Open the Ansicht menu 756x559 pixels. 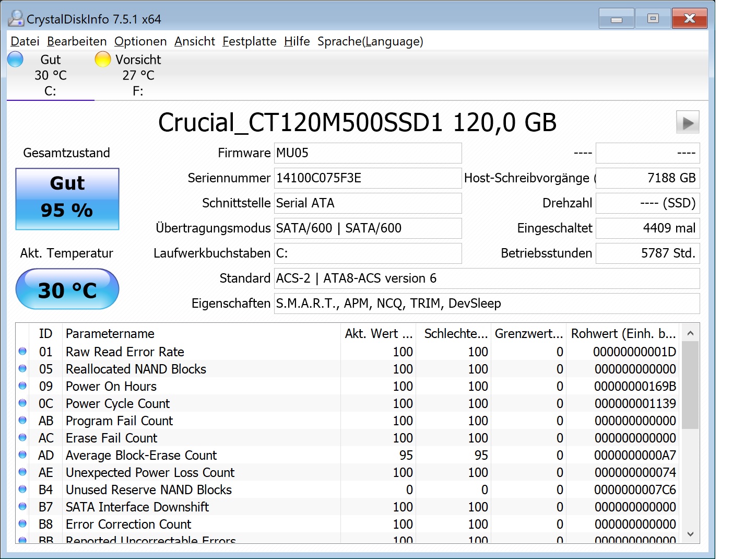tap(195, 41)
